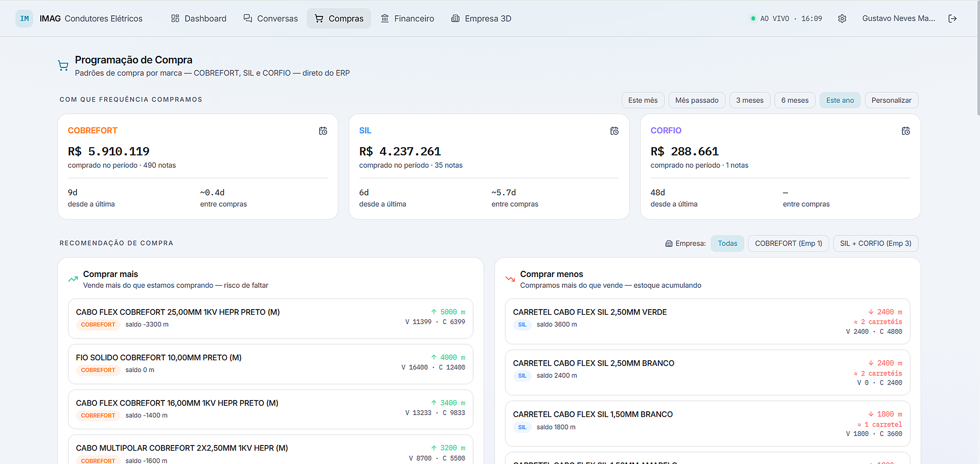Select the Este ano period filter
980x464 pixels.
point(840,100)
